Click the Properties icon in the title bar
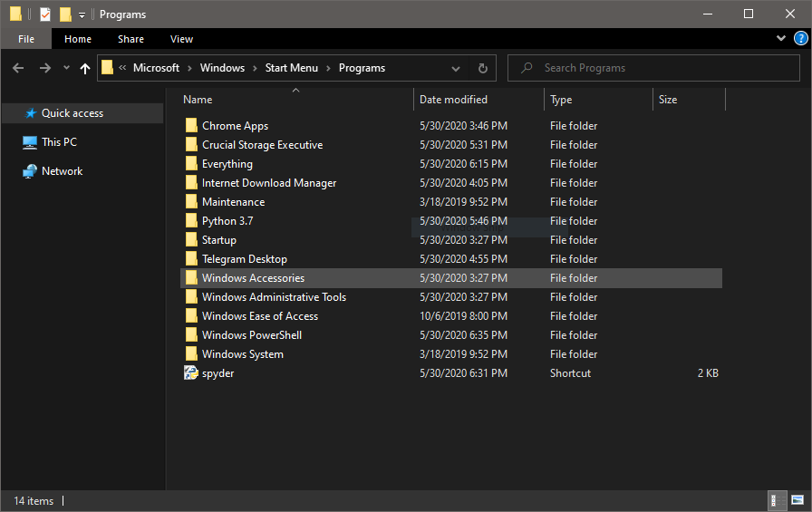 [45, 14]
